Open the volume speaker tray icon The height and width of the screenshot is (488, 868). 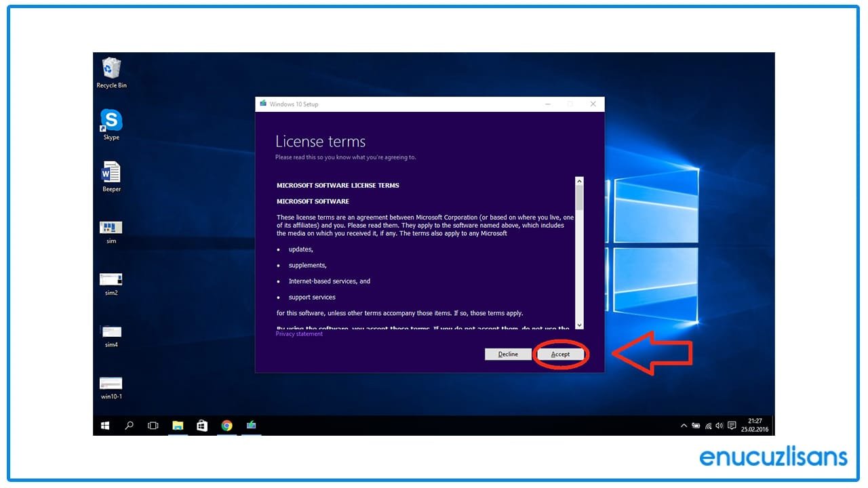pyautogui.click(x=719, y=426)
